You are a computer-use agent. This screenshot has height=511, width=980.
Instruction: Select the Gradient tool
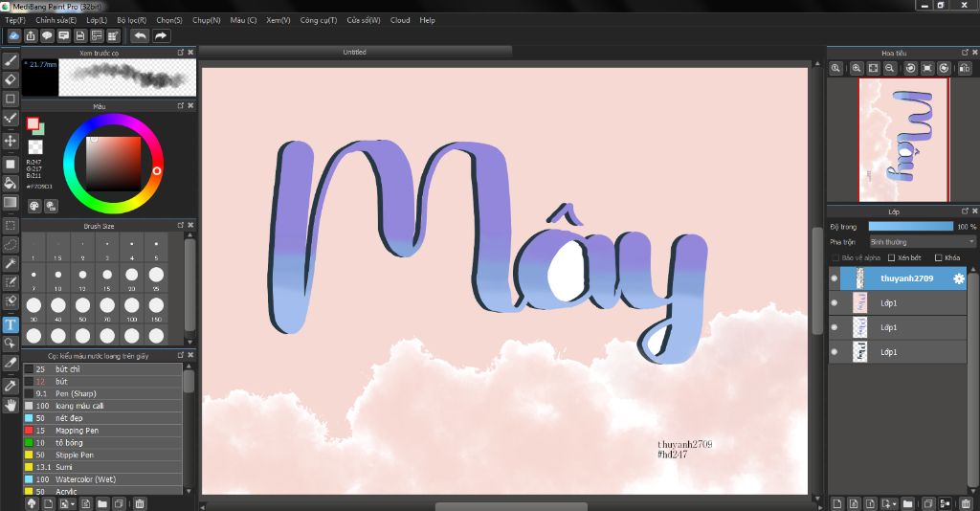10,203
